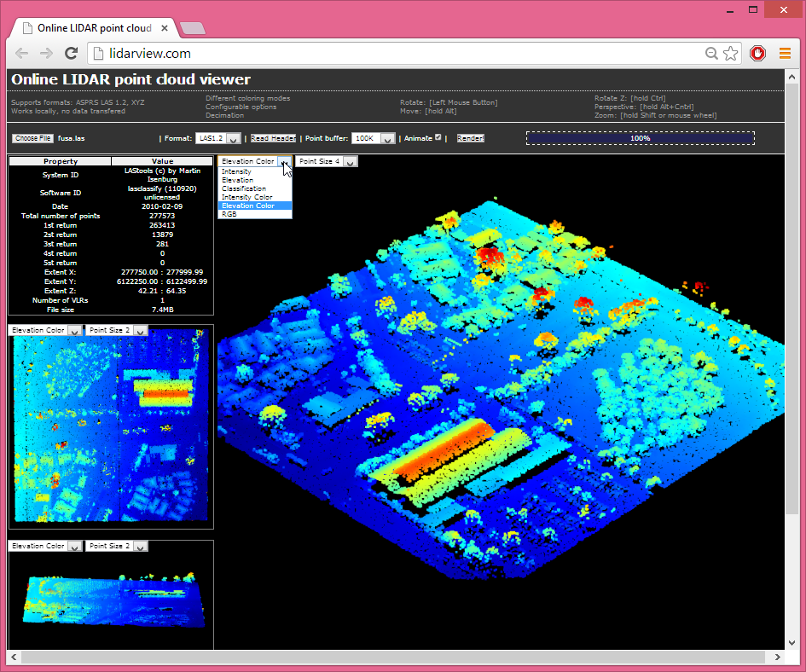The width and height of the screenshot is (806, 672).
Task: Open the red adblock extension icon
Action: pyautogui.click(x=757, y=54)
